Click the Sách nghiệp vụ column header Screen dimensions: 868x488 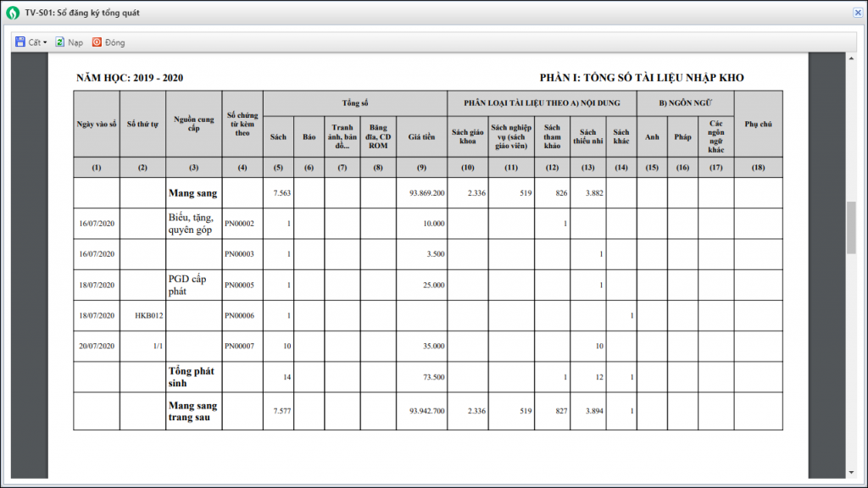(511, 136)
